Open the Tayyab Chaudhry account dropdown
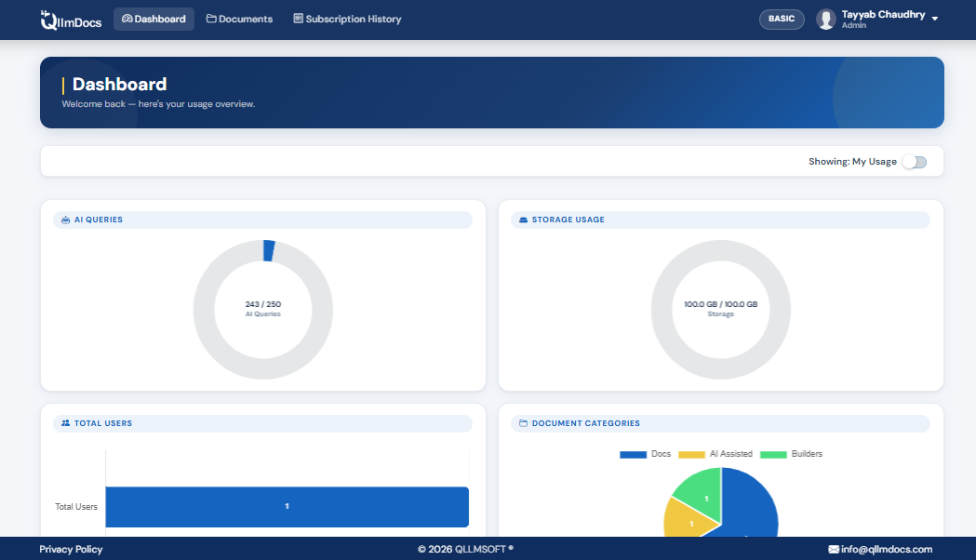Image resolution: width=976 pixels, height=560 pixels. pyautogui.click(x=882, y=14)
